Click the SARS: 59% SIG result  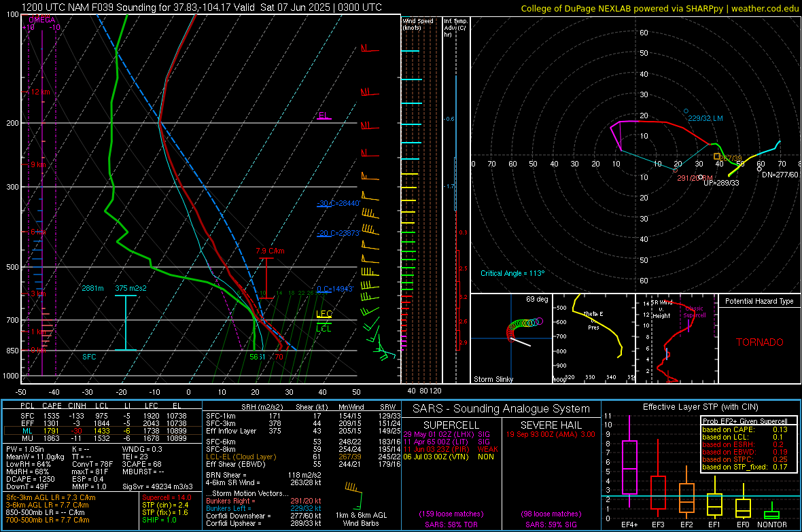[551, 525]
